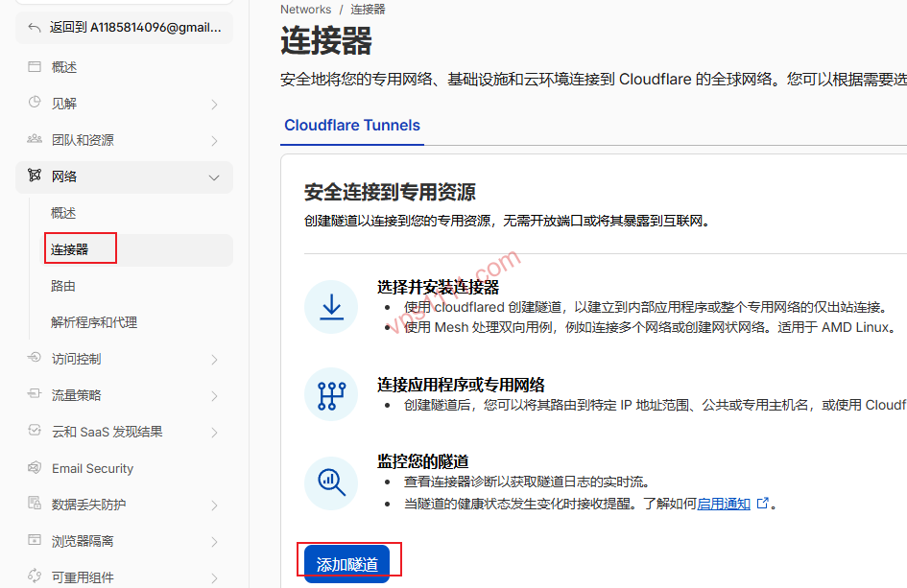Screen dimensions: 907x588
Task: Click the 安全连接到专用资源 heading
Action: point(390,192)
